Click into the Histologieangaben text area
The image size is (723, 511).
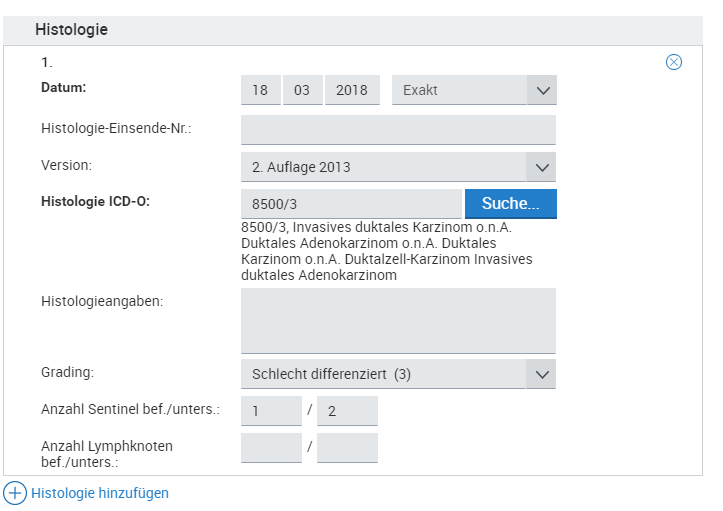point(398,320)
